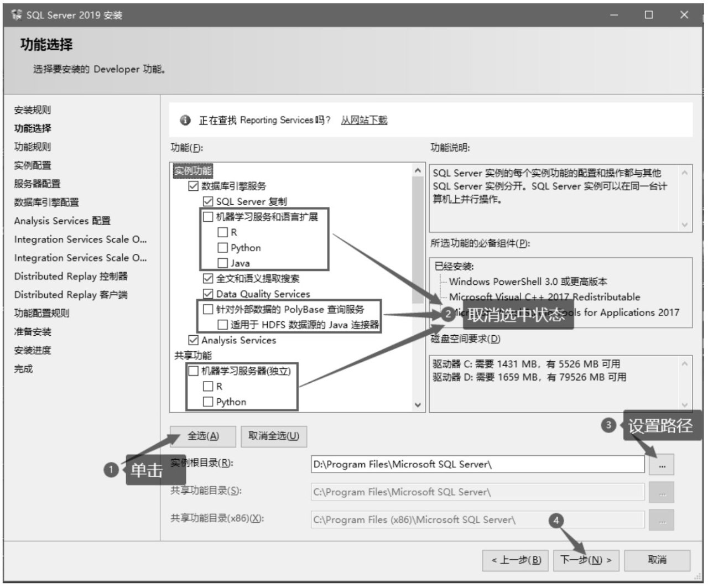The width and height of the screenshot is (708, 588).
Task: Select 安装进度 step in sidebar
Action: 33,351
